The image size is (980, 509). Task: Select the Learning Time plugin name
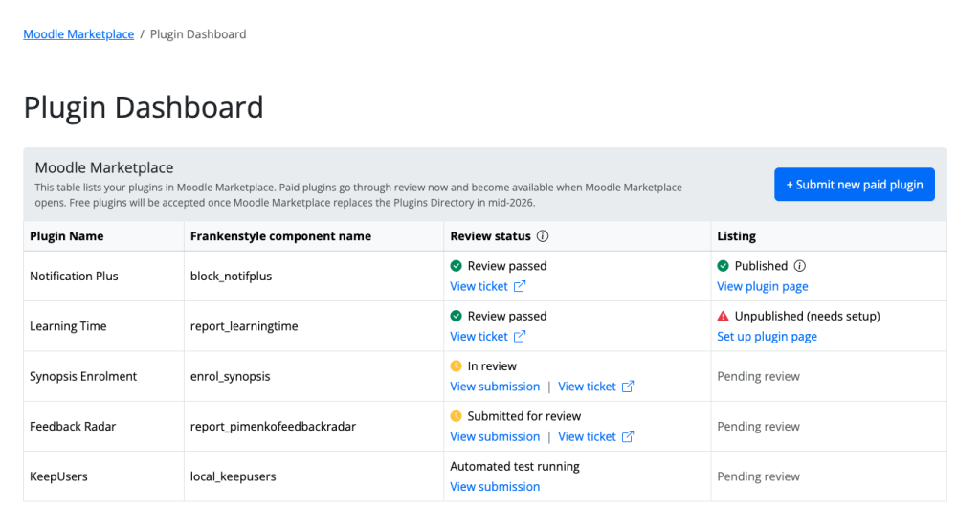[x=68, y=326]
